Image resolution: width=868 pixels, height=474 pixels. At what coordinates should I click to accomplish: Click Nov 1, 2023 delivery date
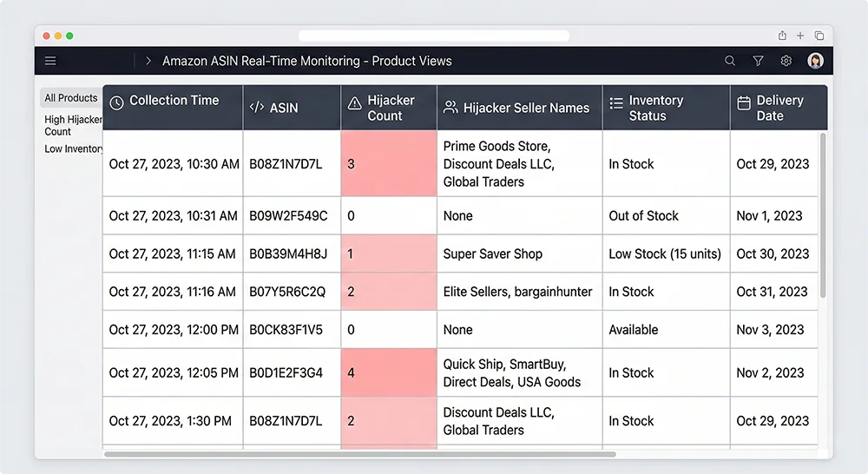coord(774,215)
